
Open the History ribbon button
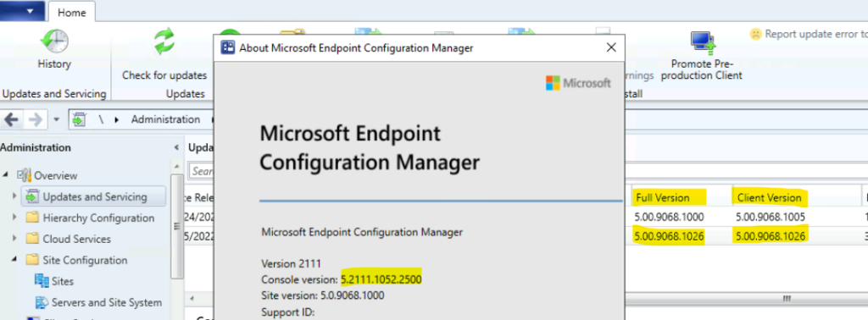pos(54,50)
